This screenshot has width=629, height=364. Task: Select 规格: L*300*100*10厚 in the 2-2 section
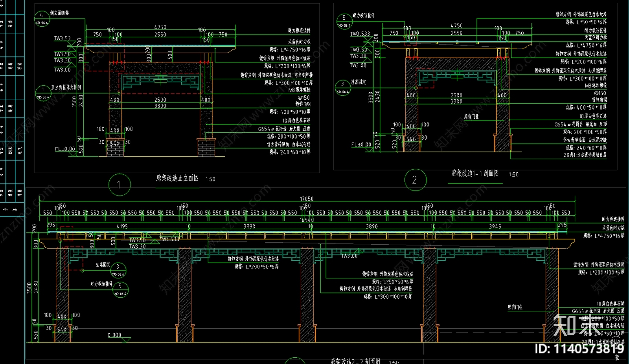tap(388, 296)
